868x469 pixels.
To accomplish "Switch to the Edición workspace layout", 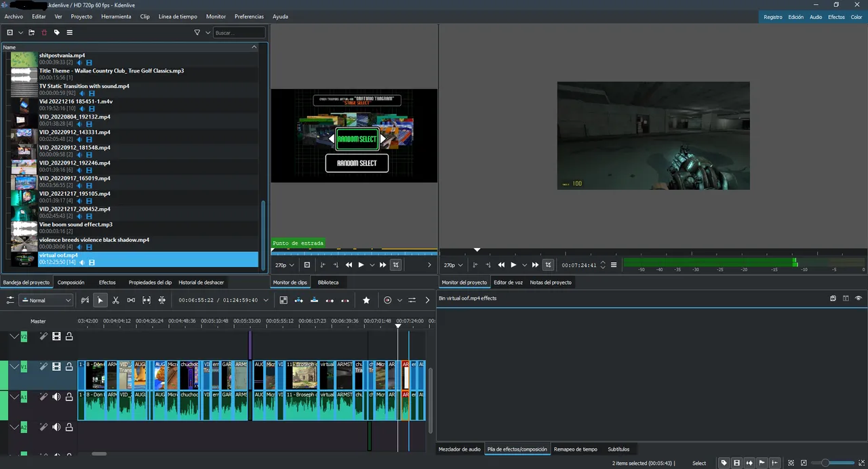I will pos(795,17).
